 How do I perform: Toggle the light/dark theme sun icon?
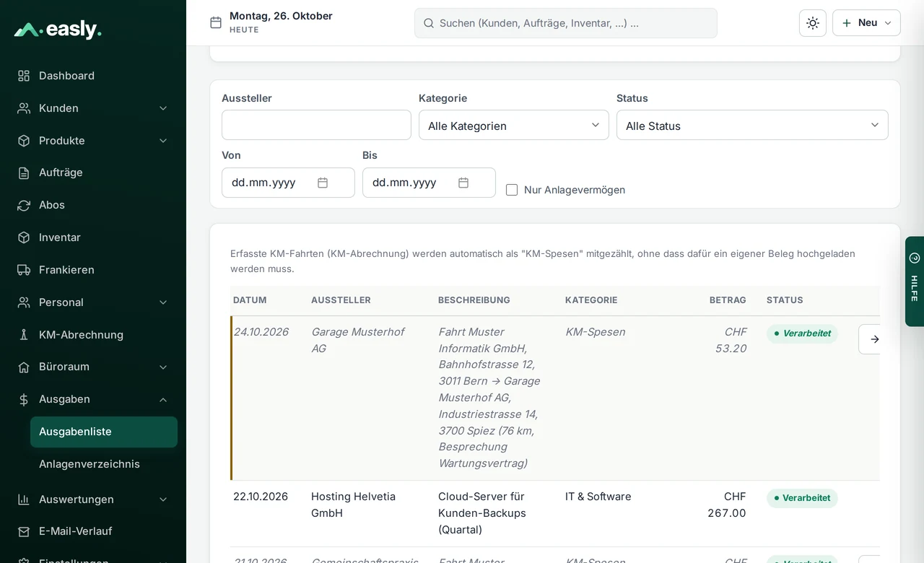[813, 23]
